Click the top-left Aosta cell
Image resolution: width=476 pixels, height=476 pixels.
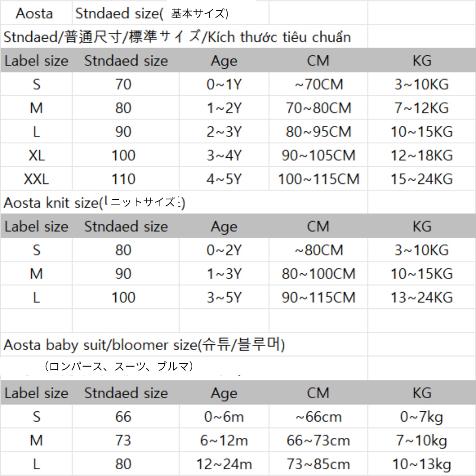tap(34, 14)
